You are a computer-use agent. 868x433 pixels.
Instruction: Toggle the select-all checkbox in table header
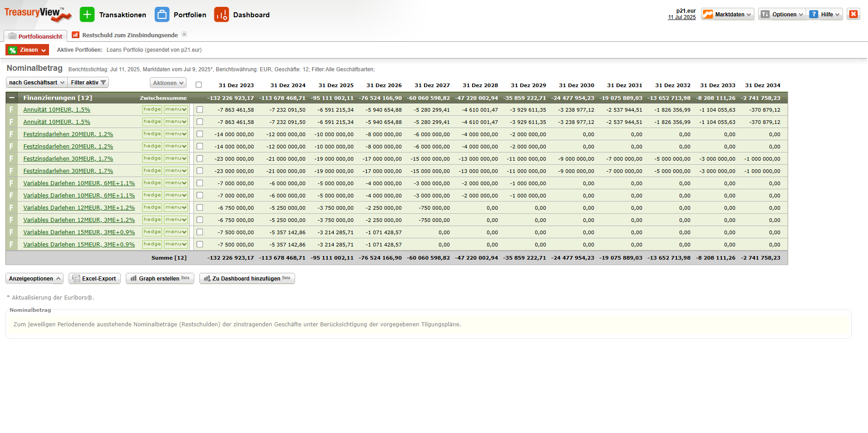coord(199,85)
